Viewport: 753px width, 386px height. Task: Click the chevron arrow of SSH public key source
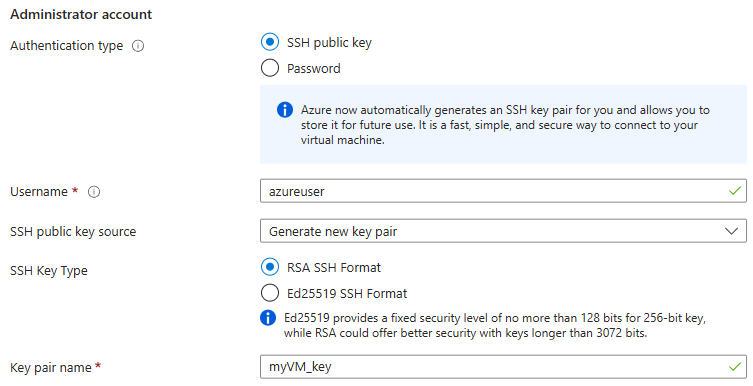pos(731,231)
